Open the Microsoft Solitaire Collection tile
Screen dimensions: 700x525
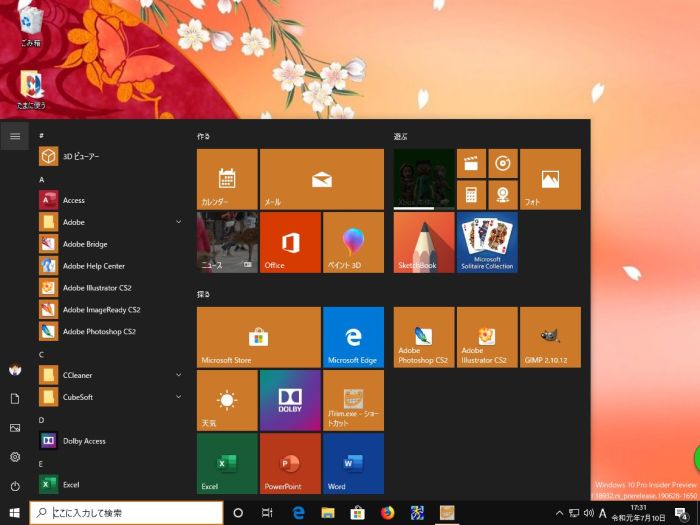pyautogui.click(x=487, y=242)
